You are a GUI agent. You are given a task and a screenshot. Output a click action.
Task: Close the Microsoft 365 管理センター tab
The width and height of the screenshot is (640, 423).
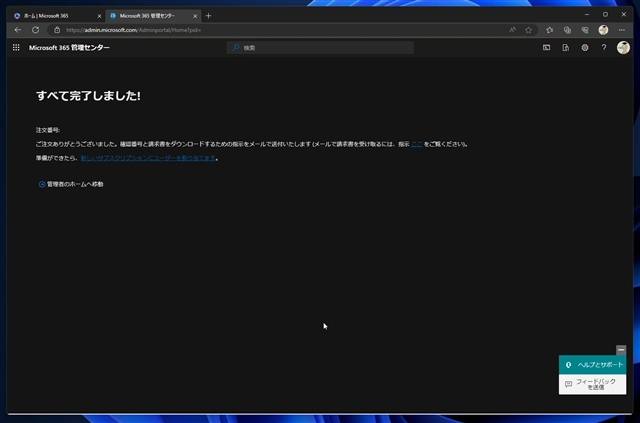[195, 16]
